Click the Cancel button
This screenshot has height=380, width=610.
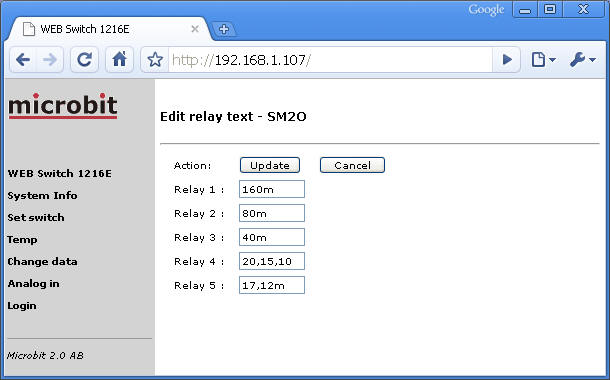pos(352,165)
